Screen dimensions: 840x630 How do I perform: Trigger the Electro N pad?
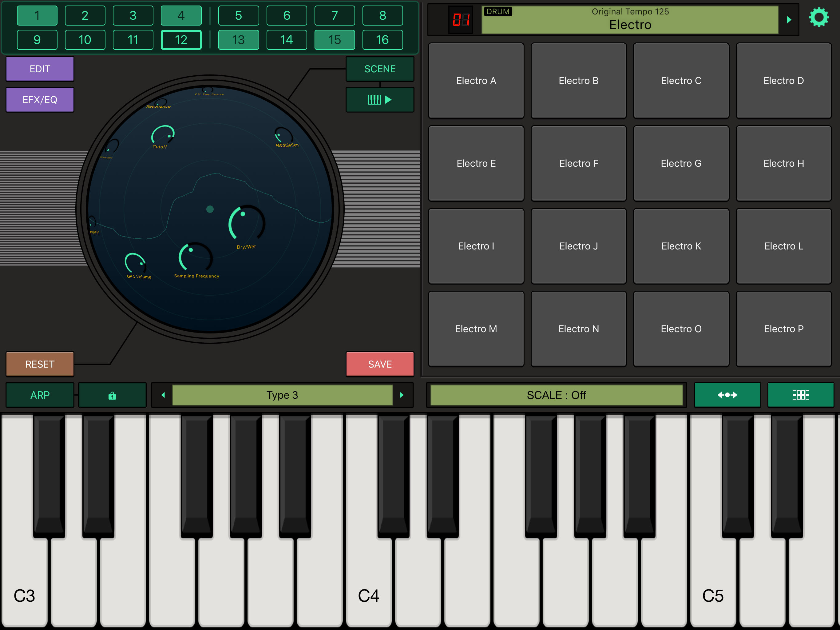pos(578,329)
